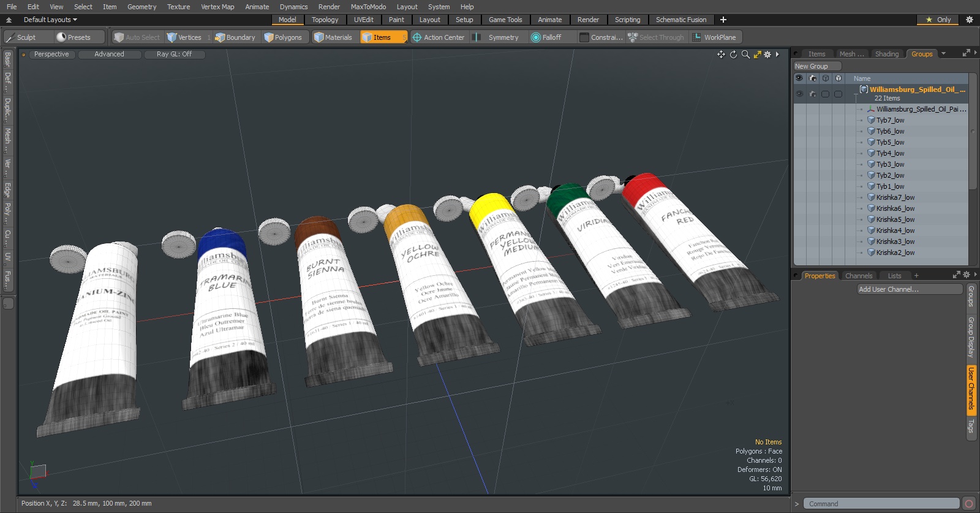This screenshot has width=980, height=513.
Task: Add a new tab with plus beside Lists
Action: tap(916, 276)
